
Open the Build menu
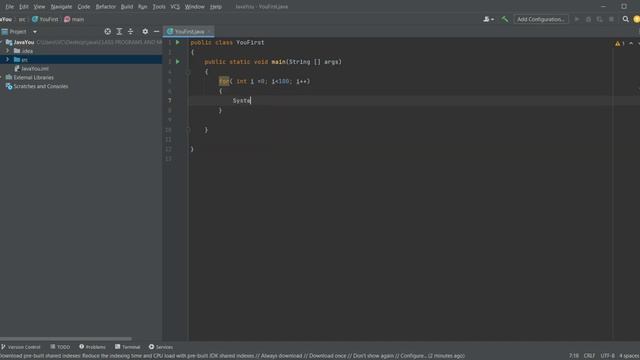pos(127,7)
